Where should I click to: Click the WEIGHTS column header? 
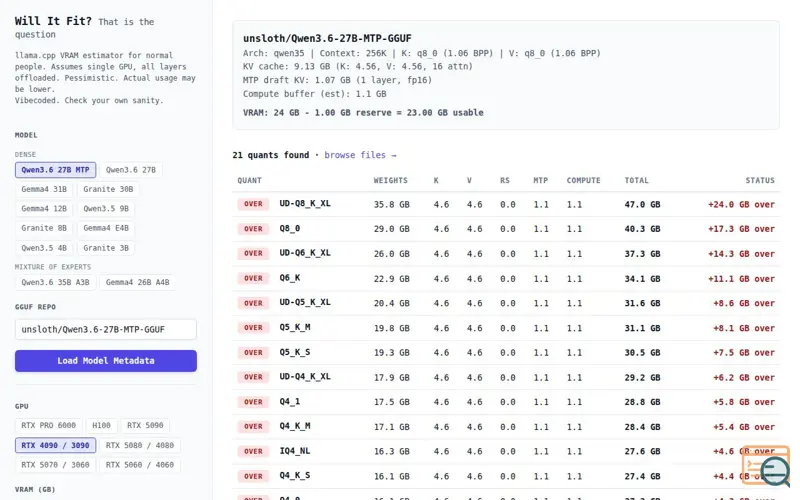click(x=390, y=181)
